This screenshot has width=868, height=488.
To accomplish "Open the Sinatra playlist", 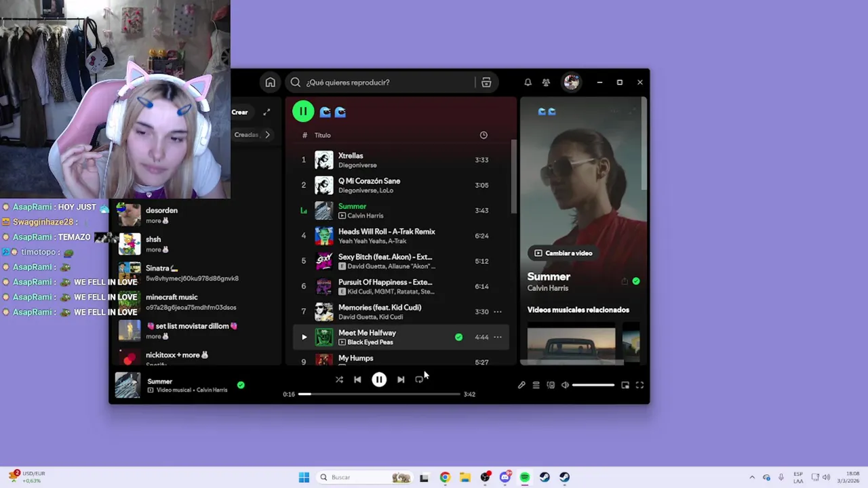I will click(197, 273).
